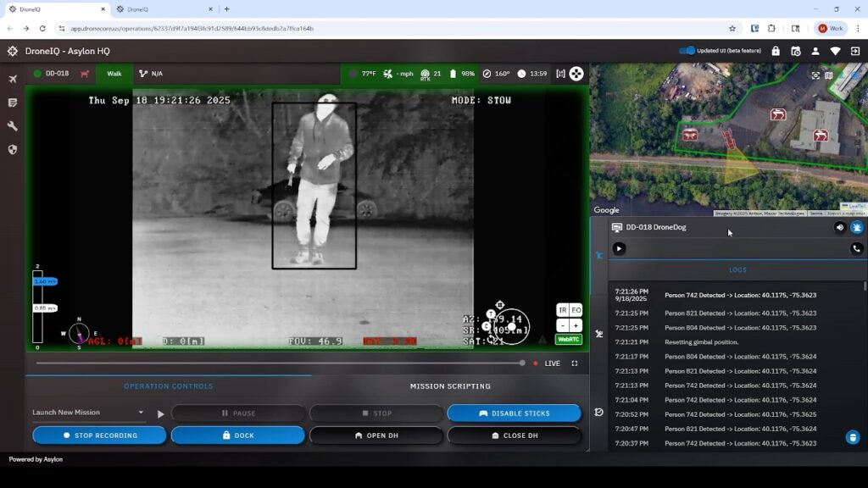Click the PAUSE button
The image size is (868, 488).
tap(238, 413)
